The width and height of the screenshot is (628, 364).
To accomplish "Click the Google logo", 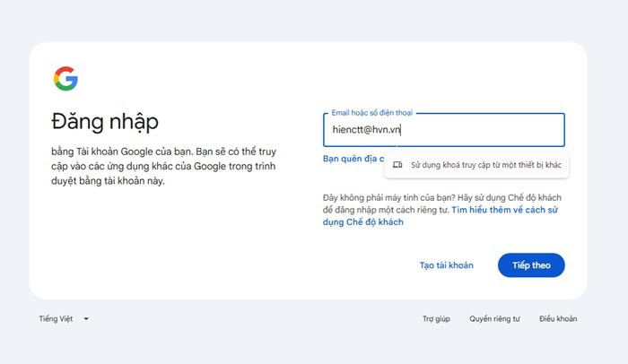I will pos(65,79).
